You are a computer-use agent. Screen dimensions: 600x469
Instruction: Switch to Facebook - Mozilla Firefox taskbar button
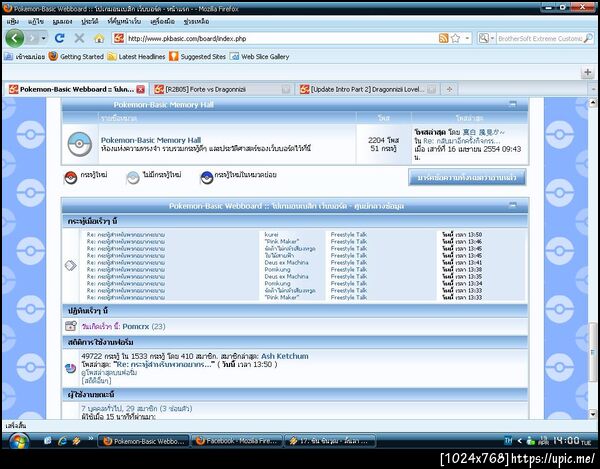click(236, 441)
